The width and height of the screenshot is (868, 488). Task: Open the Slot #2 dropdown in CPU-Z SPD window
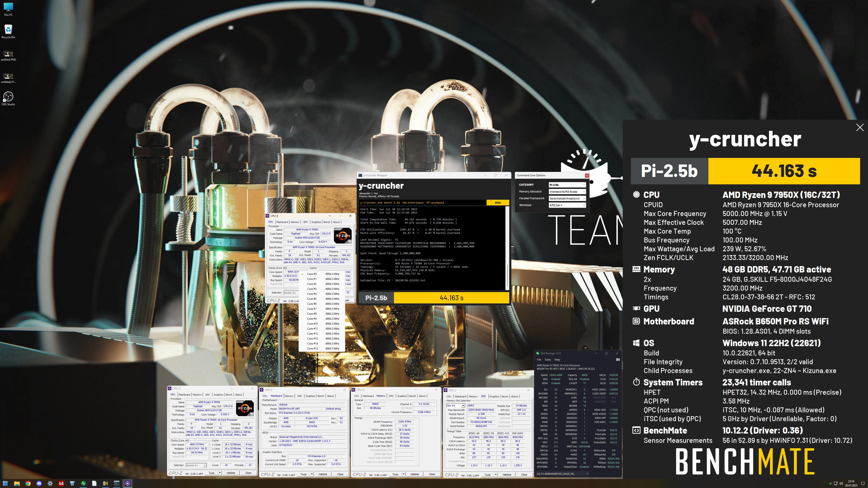[455, 406]
